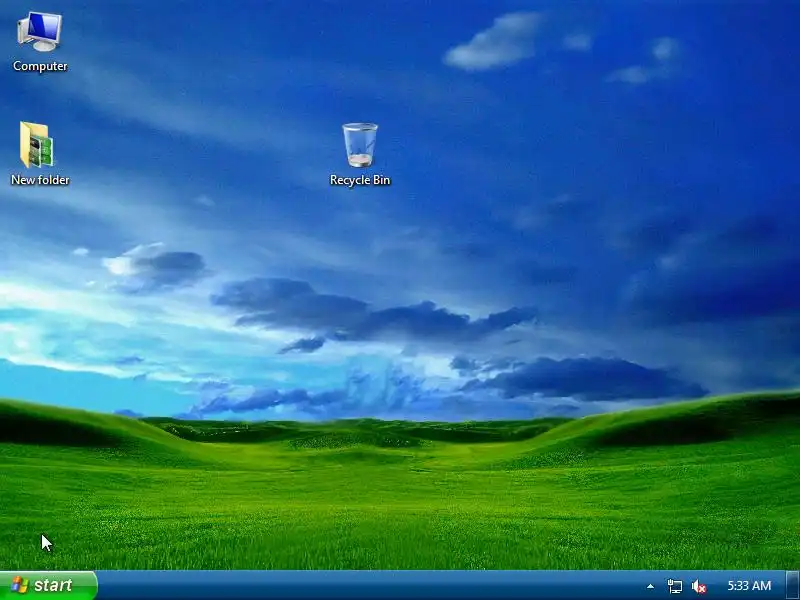Open the clock showing 5:33 AM

click(749, 586)
